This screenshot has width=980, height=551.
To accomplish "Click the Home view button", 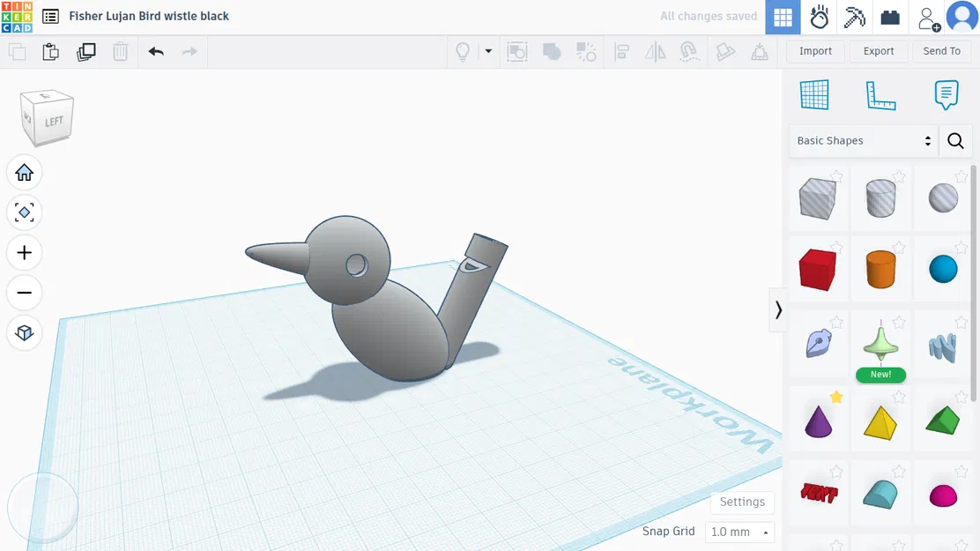I will tap(25, 173).
